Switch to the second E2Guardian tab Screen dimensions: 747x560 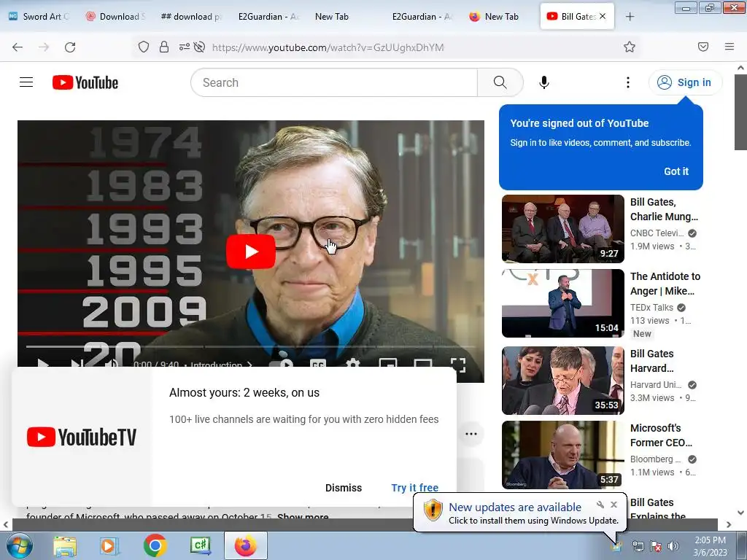(x=422, y=16)
